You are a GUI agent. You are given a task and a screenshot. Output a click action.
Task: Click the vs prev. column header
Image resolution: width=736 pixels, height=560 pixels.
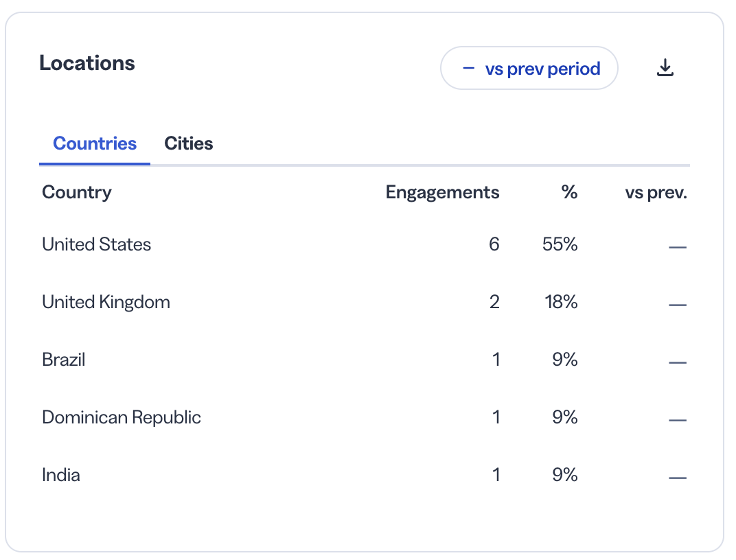(x=656, y=192)
